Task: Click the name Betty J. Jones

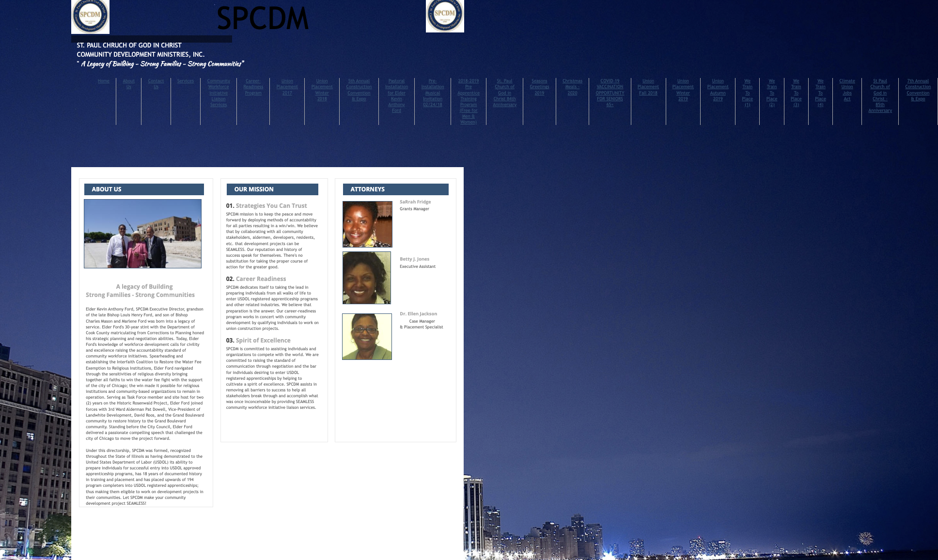Action: [415, 259]
